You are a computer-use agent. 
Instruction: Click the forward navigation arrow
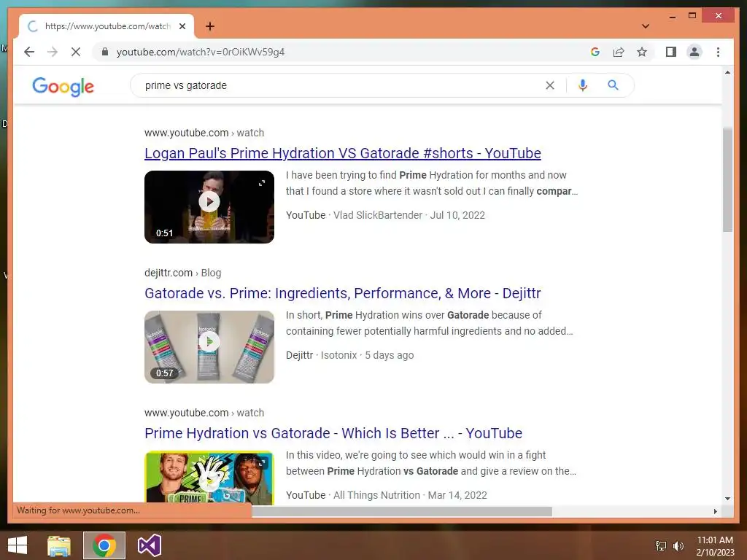click(x=53, y=52)
